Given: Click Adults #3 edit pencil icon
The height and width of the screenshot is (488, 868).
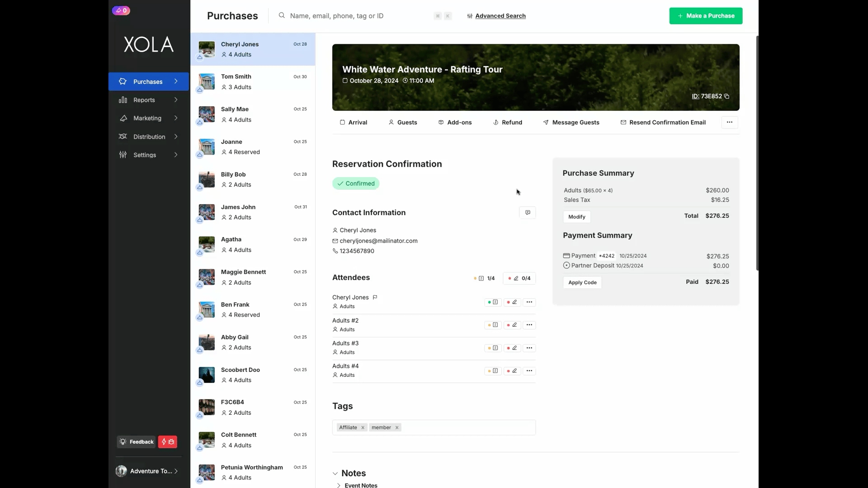Looking at the screenshot, I should tap(512, 348).
